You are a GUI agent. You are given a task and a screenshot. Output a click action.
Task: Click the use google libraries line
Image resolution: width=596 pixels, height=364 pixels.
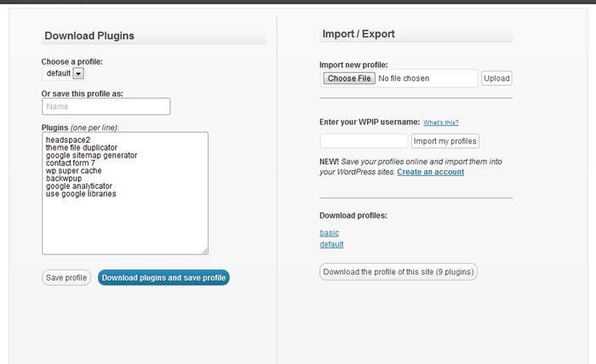81,194
